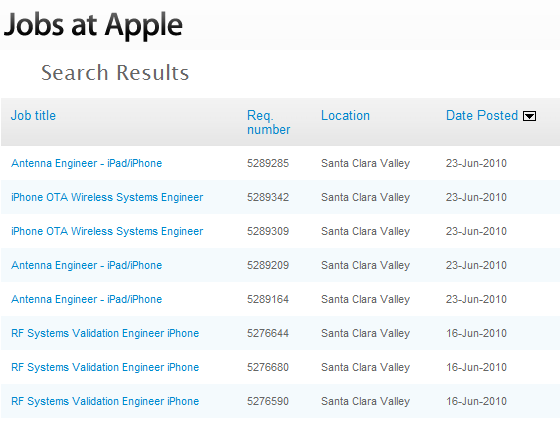The height and width of the screenshot is (423, 560).
Task: Open RF Systems Validation Engineer job 5276680
Action: (x=105, y=367)
